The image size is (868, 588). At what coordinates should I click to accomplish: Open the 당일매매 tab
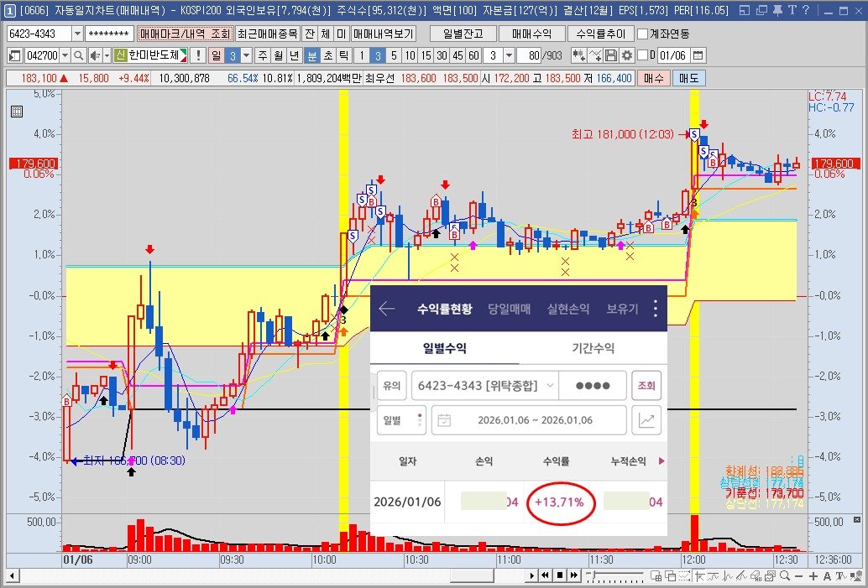click(510, 309)
